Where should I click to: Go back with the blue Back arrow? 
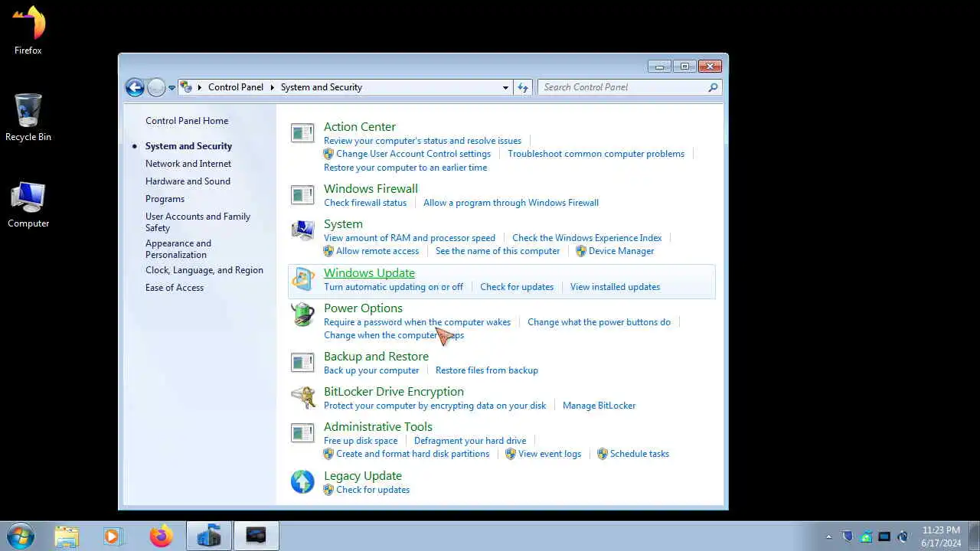(x=135, y=87)
